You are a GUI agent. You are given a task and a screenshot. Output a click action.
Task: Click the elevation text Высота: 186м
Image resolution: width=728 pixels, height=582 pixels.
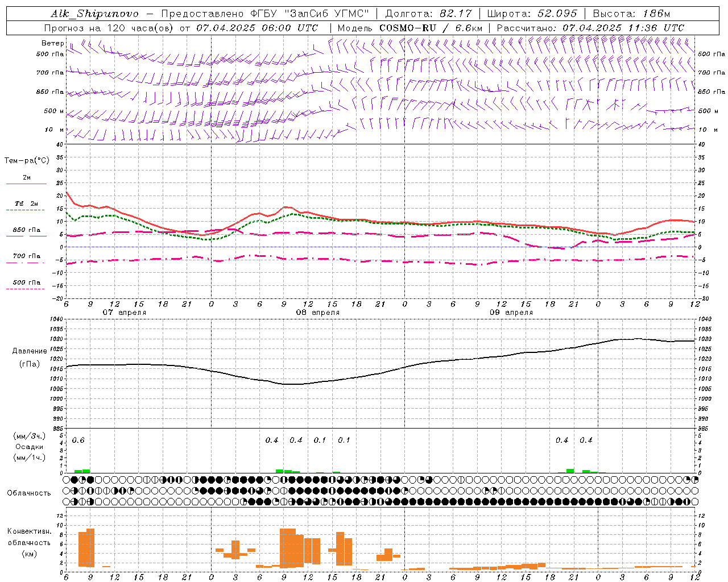coord(631,14)
